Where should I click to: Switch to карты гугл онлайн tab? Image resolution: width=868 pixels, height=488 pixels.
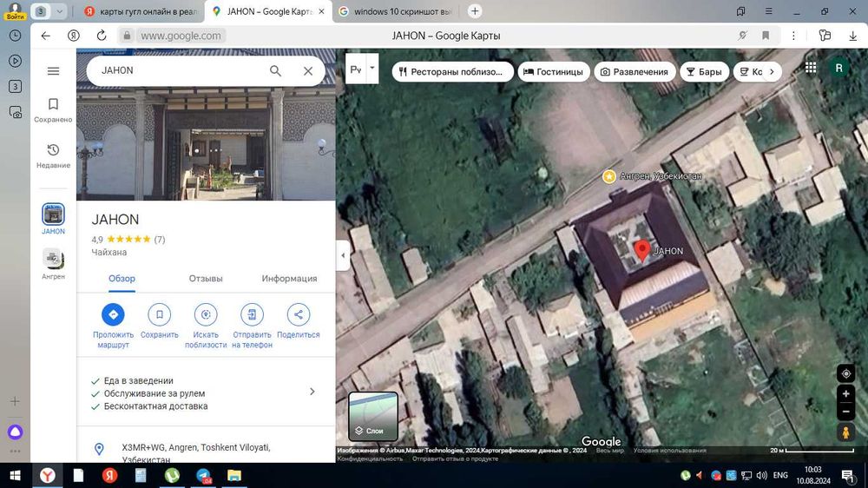(141, 11)
